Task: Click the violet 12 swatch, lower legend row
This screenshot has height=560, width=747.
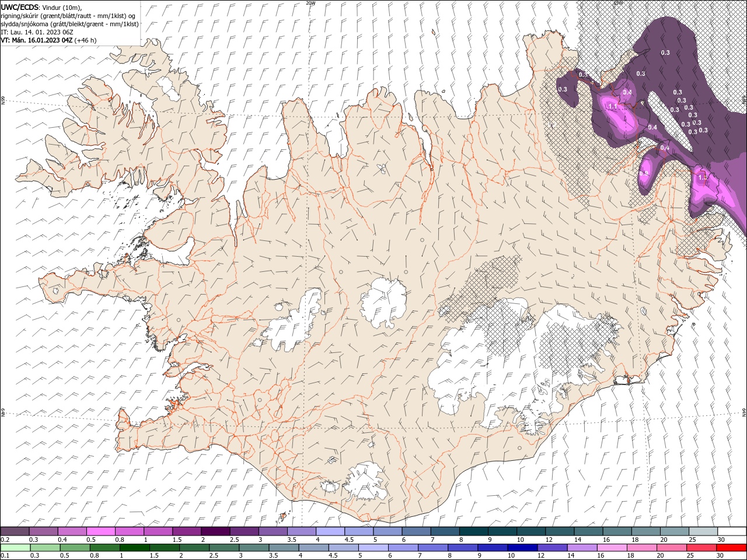Action: [552, 547]
